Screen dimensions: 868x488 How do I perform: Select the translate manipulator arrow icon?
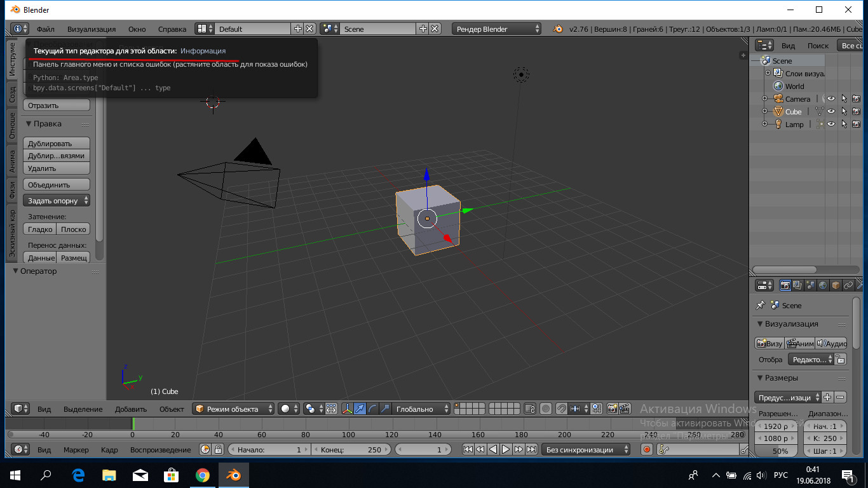pyautogui.click(x=360, y=409)
